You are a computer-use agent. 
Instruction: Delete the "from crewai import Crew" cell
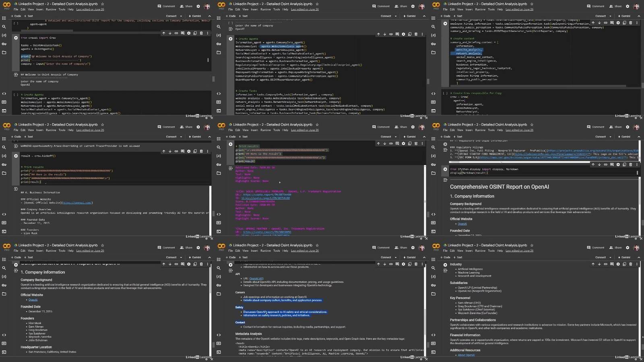coord(201,33)
